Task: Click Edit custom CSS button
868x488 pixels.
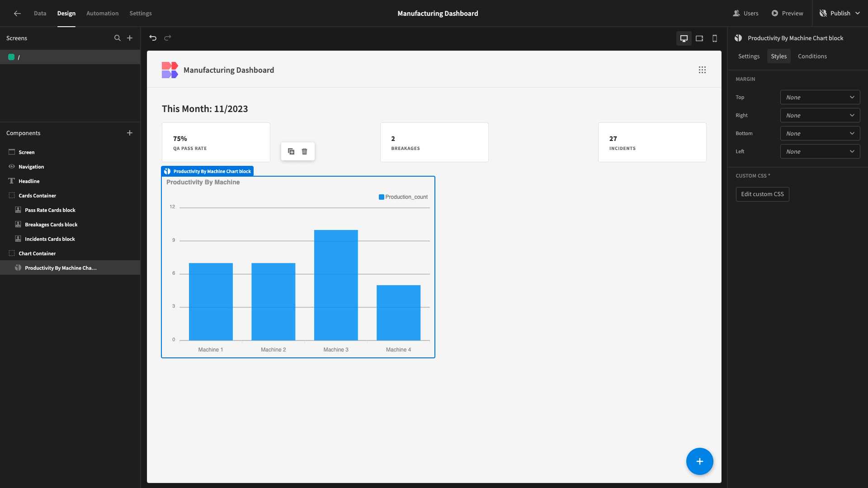Action: pyautogui.click(x=762, y=194)
